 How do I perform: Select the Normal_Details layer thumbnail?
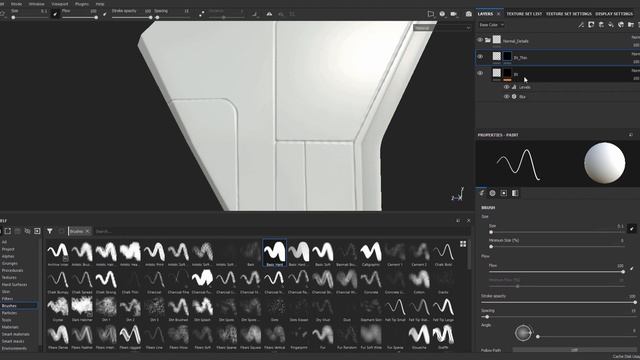[x=496, y=40]
